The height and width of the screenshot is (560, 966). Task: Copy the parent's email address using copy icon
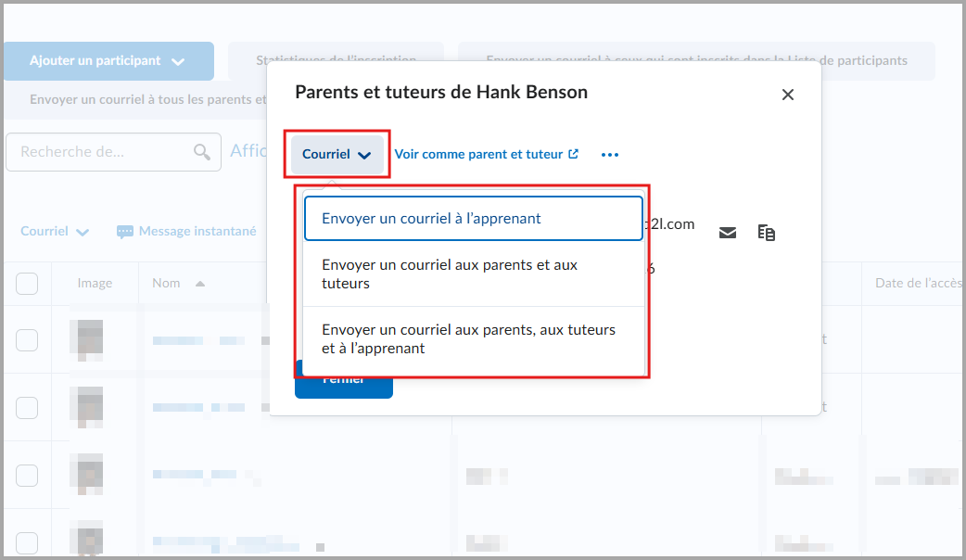coord(767,233)
